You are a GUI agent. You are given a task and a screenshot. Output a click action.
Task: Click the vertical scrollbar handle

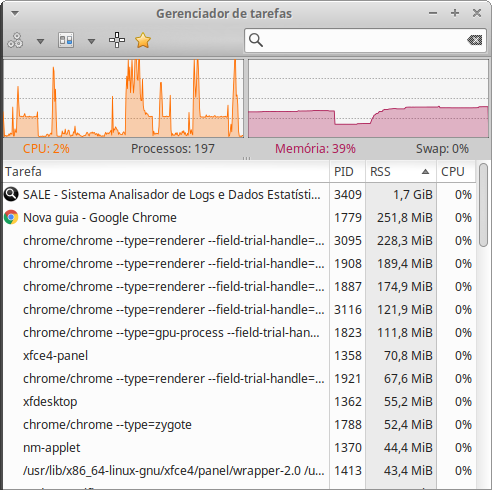(x=483, y=205)
